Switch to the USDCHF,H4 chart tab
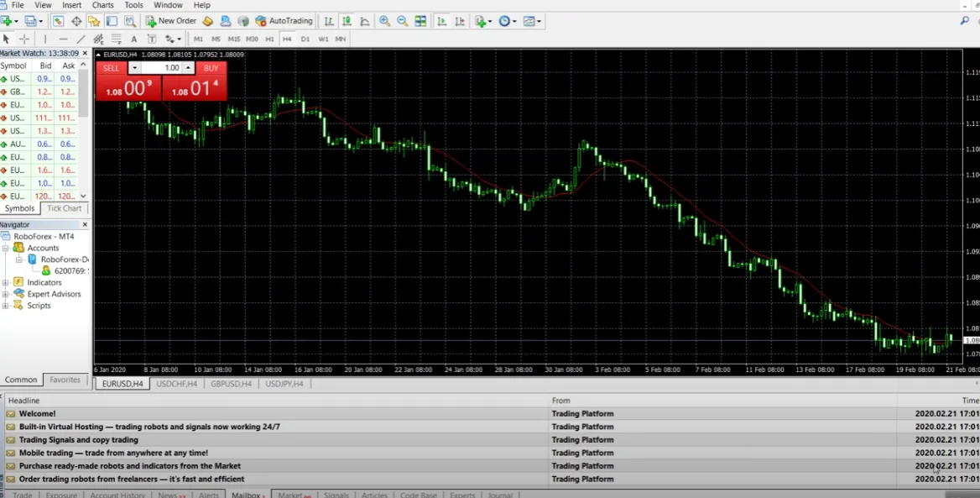The image size is (980, 498). pos(176,384)
